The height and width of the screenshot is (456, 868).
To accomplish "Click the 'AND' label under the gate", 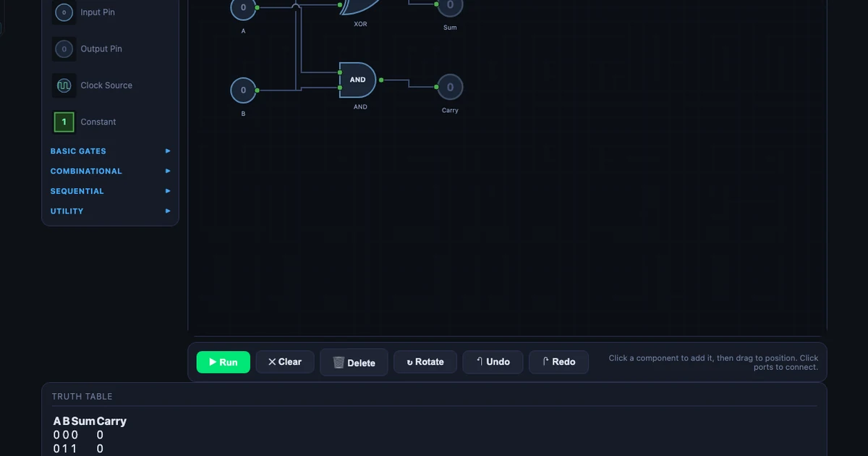I will coord(360,107).
